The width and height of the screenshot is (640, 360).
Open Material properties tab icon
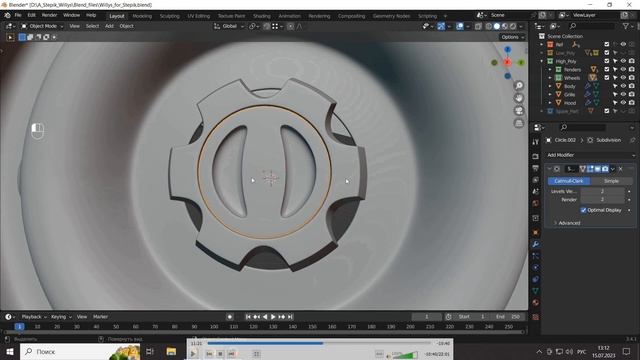[536, 302]
